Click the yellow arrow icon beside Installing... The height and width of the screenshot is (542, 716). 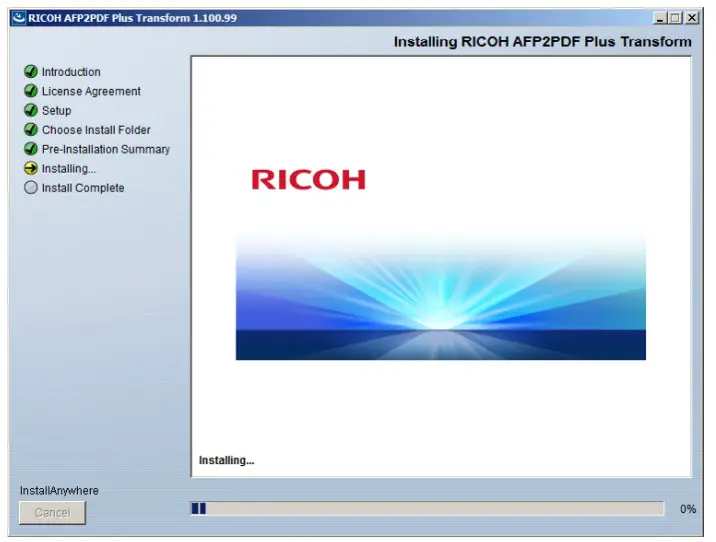[31, 168]
